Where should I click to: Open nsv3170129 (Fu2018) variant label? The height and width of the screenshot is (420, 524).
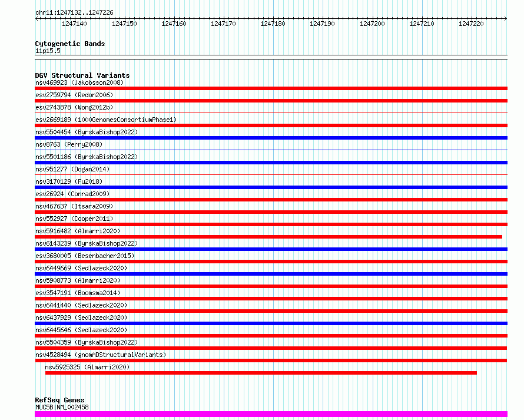point(69,181)
